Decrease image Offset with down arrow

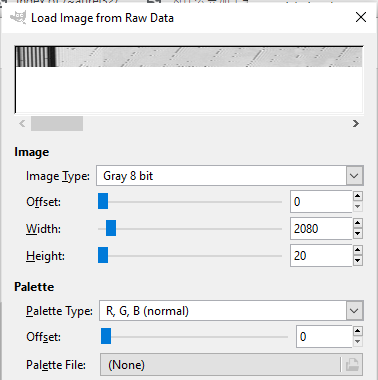pos(358,207)
